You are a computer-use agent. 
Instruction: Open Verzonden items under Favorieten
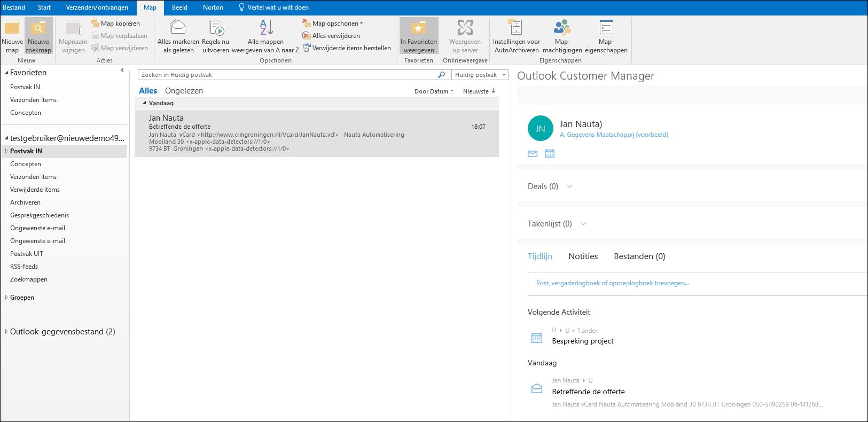(x=33, y=100)
